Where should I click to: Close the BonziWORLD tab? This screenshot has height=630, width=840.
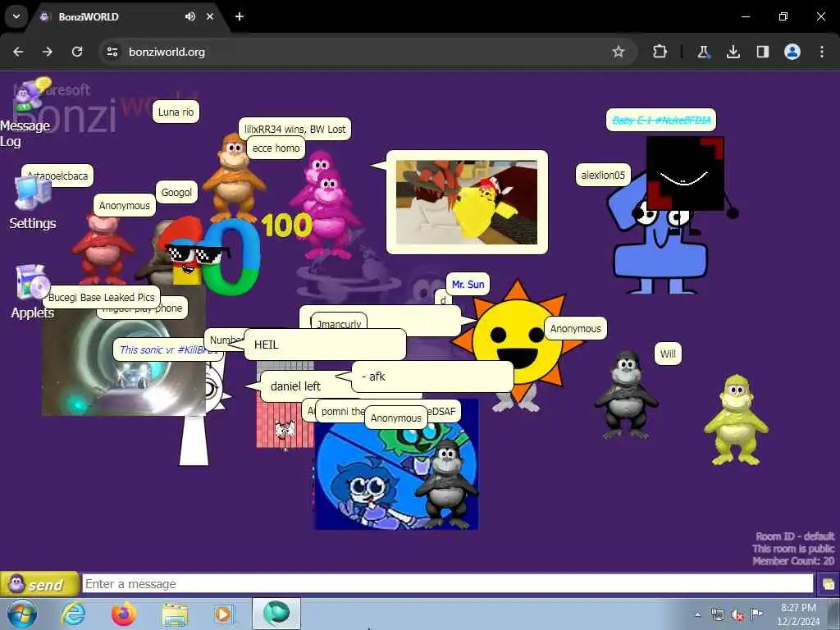(x=210, y=16)
